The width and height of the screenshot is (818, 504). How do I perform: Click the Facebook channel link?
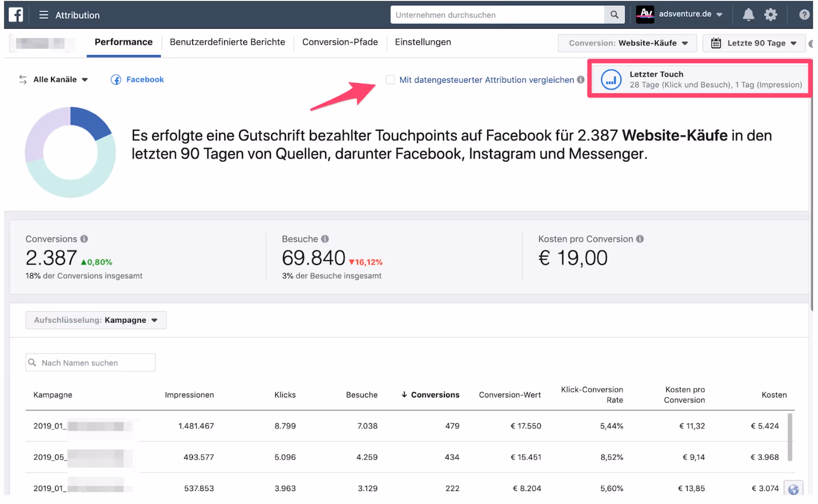[145, 80]
